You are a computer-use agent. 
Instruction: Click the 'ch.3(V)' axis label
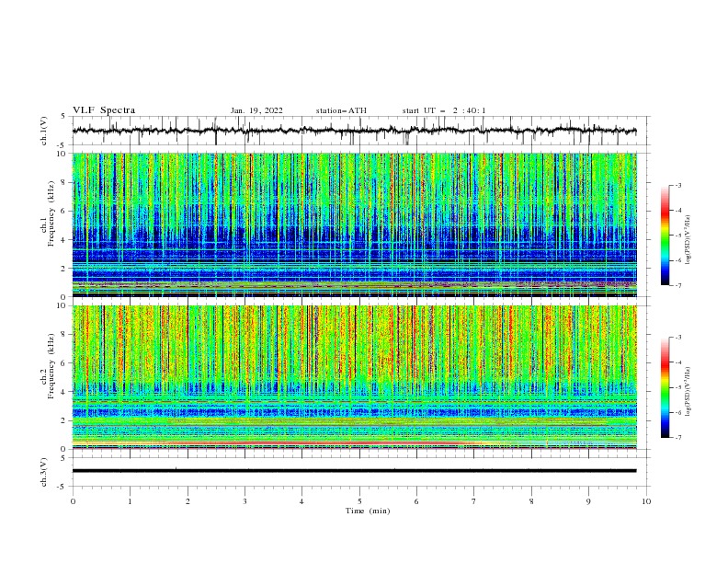(44, 472)
